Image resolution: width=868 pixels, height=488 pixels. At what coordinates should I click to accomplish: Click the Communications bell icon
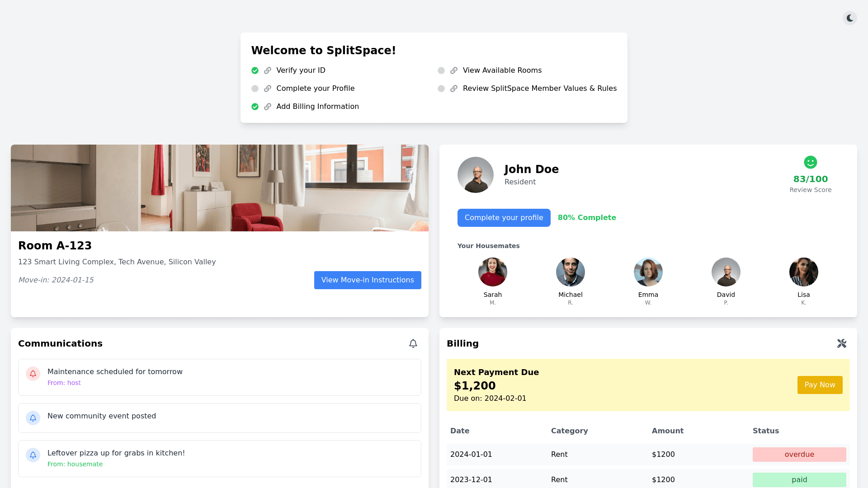click(x=413, y=344)
